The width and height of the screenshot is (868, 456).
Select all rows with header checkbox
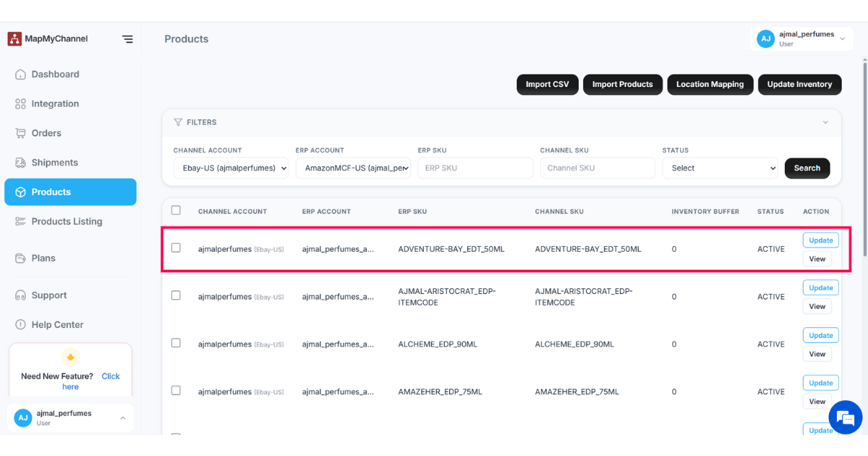pos(176,211)
